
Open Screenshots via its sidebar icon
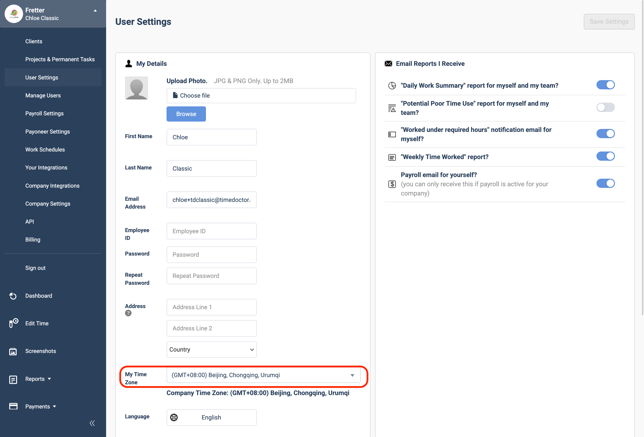[x=13, y=351]
